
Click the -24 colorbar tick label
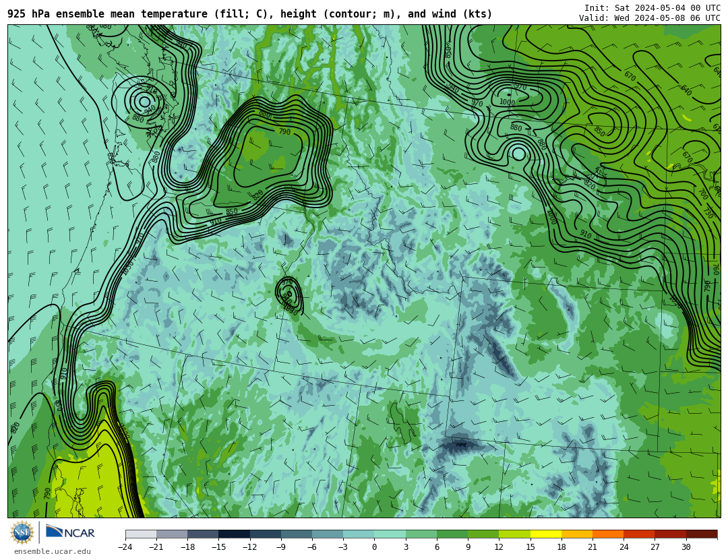click(x=125, y=547)
